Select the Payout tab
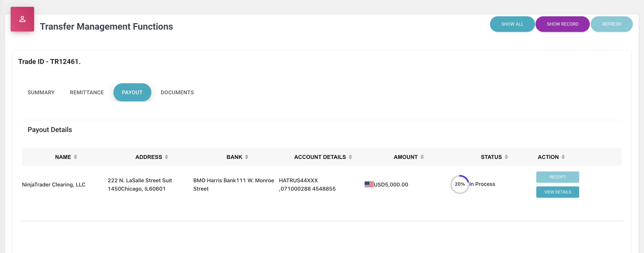Viewport: 644px width, 253px height. tap(132, 93)
